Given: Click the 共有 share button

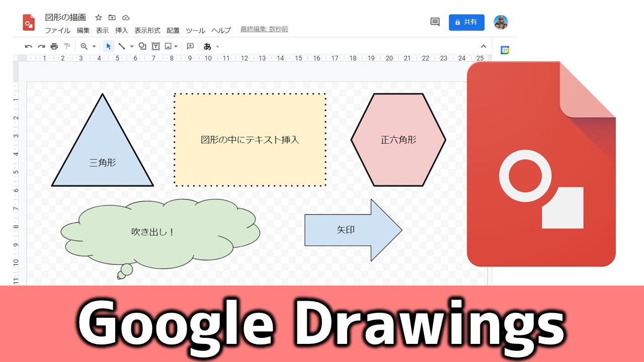Looking at the screenshot, I should (x=466, y=22).
